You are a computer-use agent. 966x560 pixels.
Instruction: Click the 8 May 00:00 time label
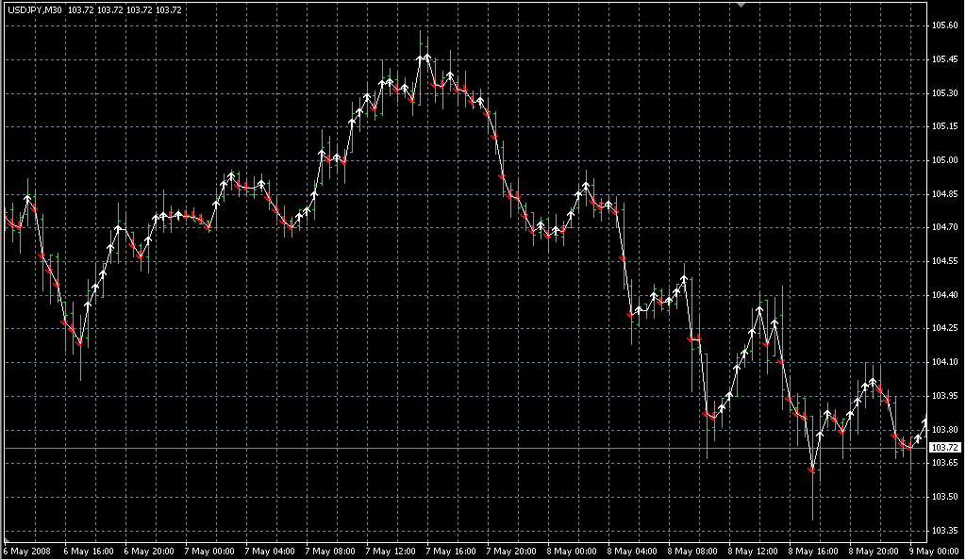pyautogui.click(x=572, y=551)
